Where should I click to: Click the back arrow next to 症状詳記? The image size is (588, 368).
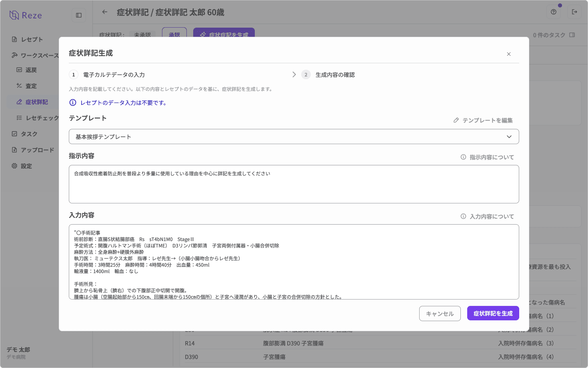(x=104, y=12)
